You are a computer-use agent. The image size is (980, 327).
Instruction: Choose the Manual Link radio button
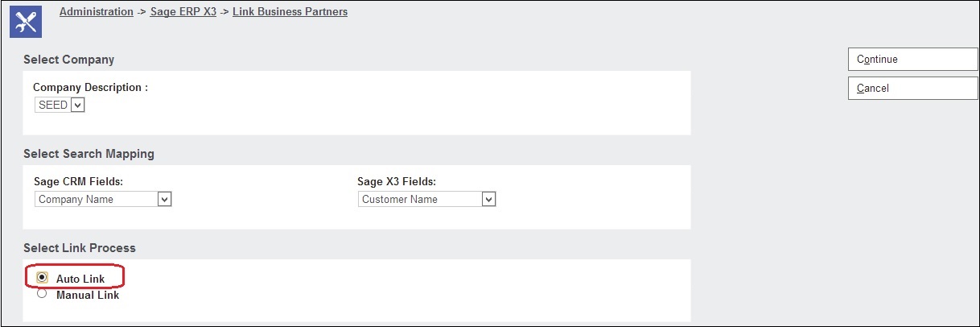[x=42, y=294]
